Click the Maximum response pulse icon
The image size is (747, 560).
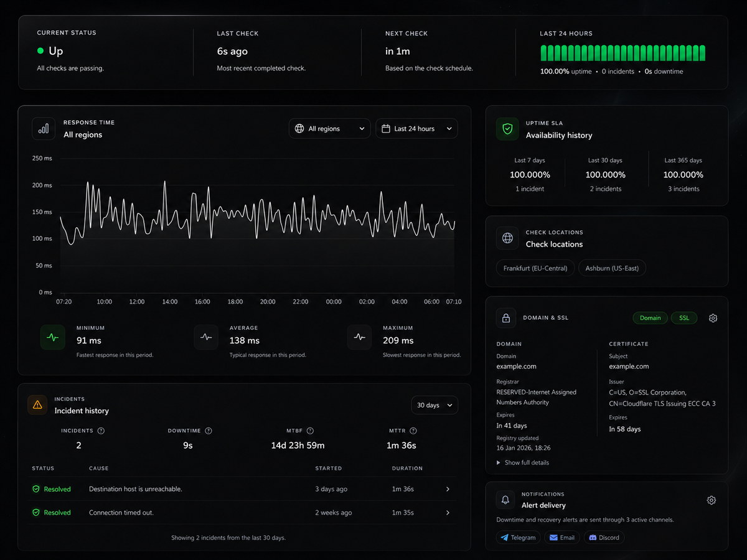359,337
